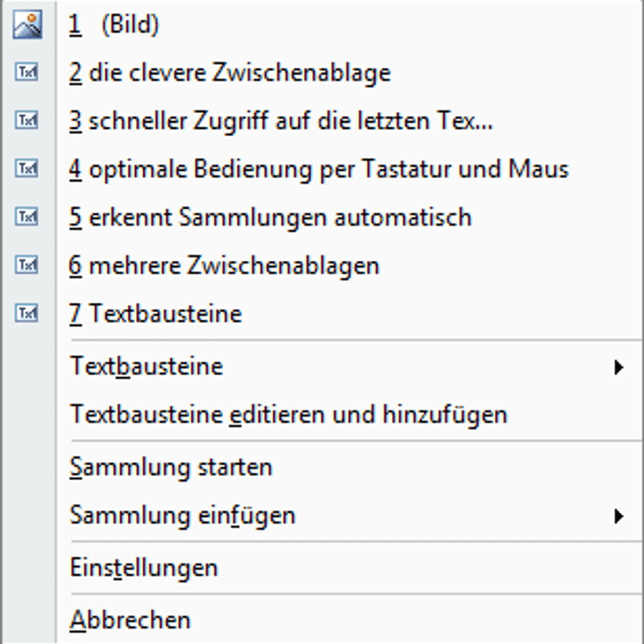
Task: Select entry 2 die clevere Zwischenablage
Action: pos(231,72)
